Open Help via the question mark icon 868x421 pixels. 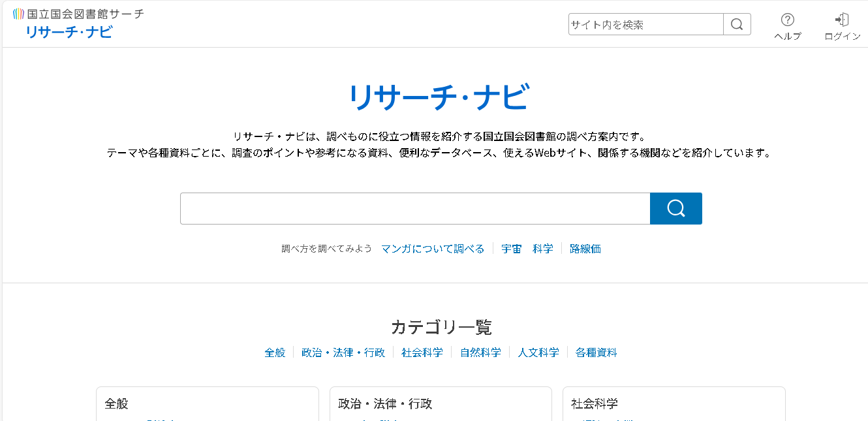pyautogui.click(x=788, y=20)
